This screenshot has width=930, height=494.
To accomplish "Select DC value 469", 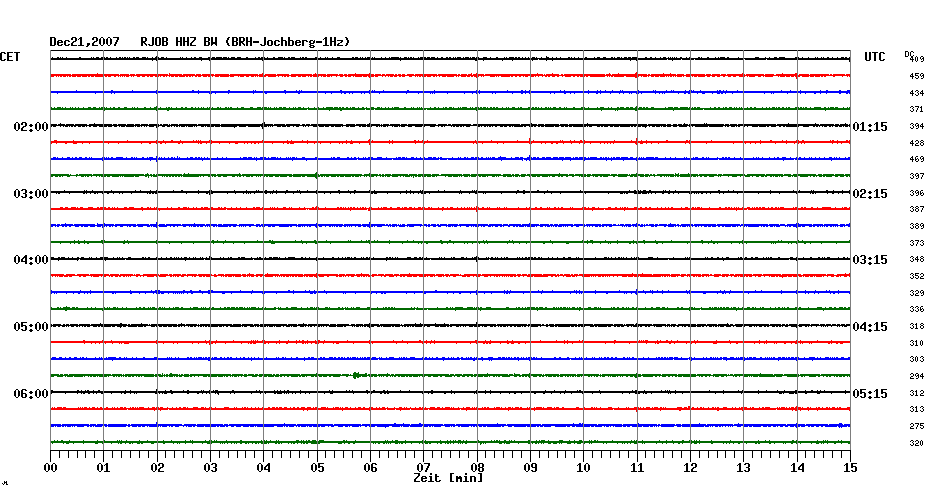I will click(916, 160).
